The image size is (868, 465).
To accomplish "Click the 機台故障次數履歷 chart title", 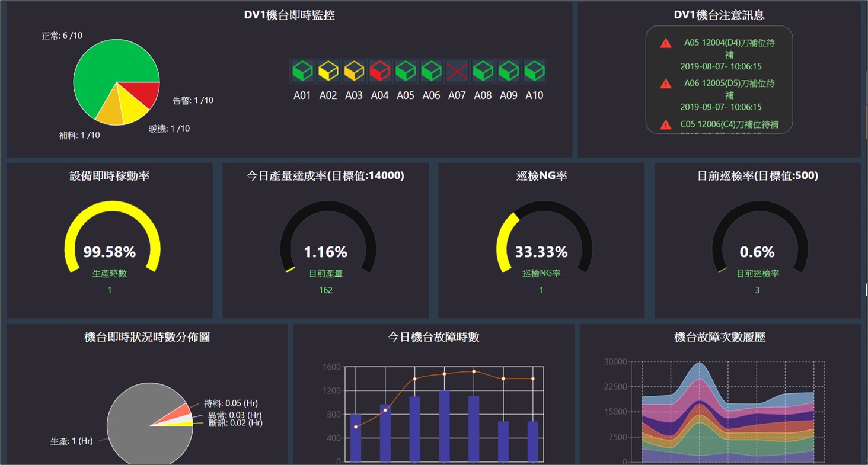I will coord(720,338).
